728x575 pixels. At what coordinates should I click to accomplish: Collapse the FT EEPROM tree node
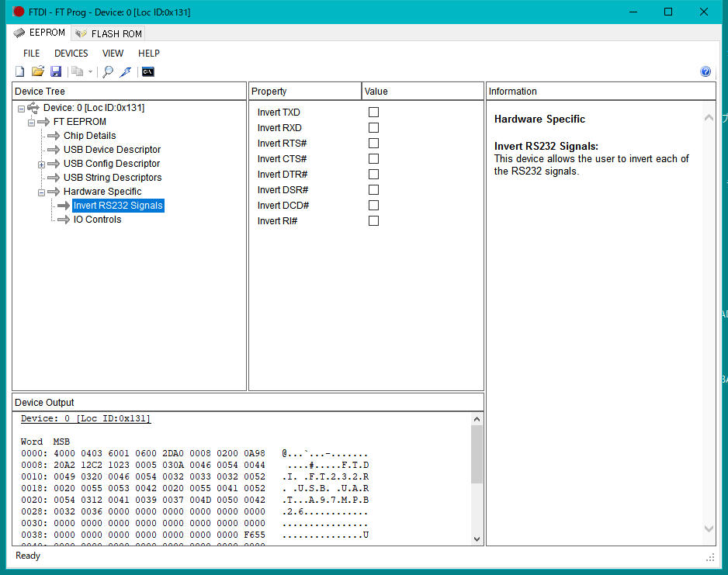[x=31, y=123]
